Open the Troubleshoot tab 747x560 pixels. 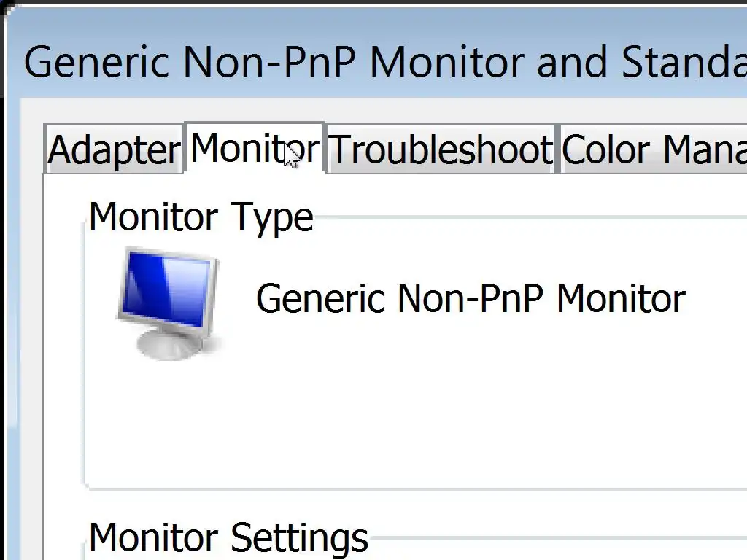441,150
